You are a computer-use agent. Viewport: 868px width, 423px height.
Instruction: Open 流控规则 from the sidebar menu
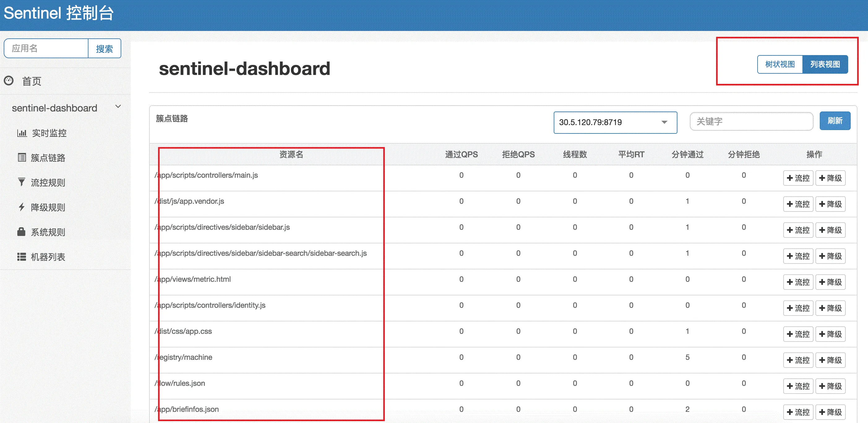pyautogui.click(x=48, y=182)
